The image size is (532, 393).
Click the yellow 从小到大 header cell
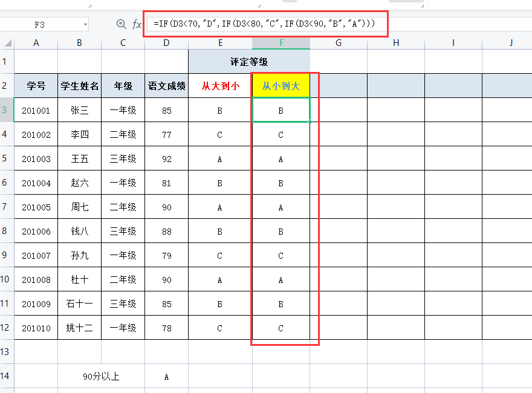(x=281, y=85)
